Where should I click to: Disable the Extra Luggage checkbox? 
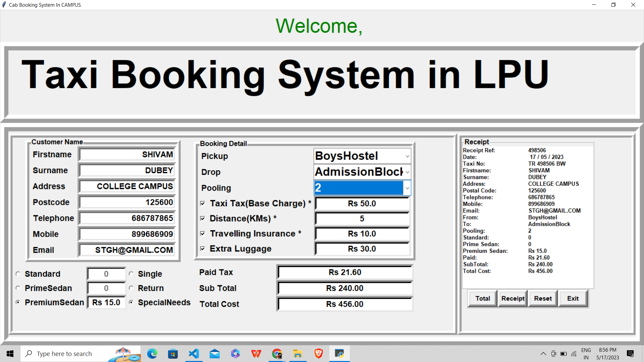[x=203, y=248]
